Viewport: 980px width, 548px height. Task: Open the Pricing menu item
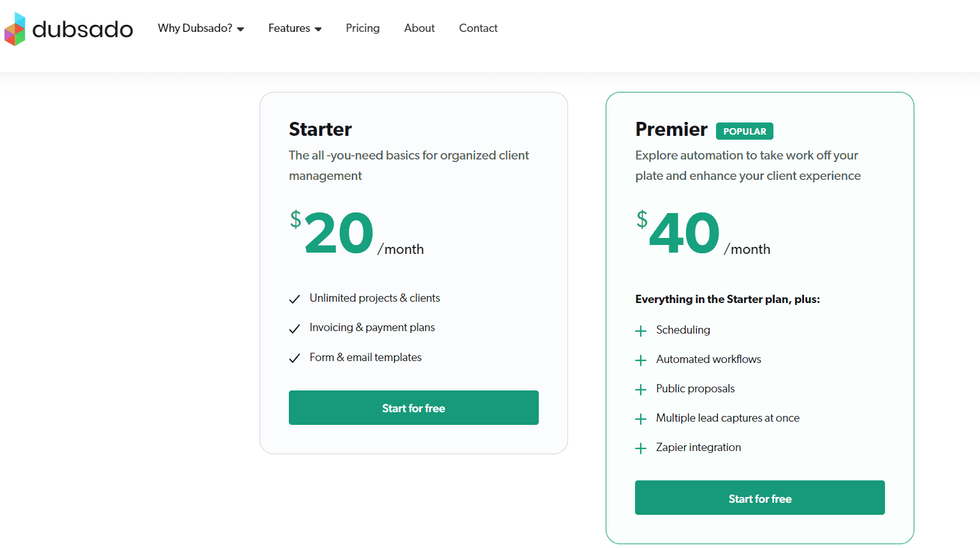(x=362, y=28)
